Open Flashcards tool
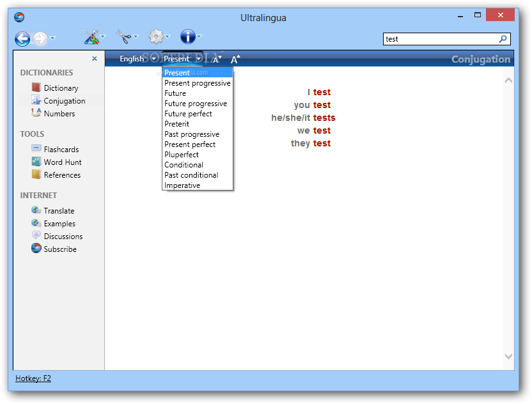Viewport: 532px width, 404px height. (61, 150)
